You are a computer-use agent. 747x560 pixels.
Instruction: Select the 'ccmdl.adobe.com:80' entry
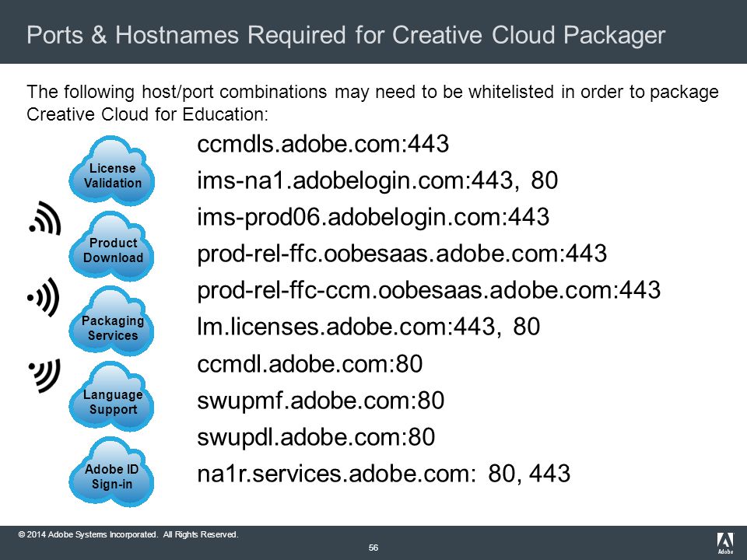[310, 364]
